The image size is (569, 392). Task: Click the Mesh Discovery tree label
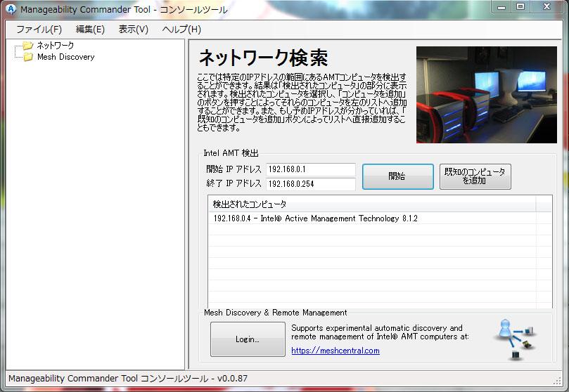pos(65,57)
